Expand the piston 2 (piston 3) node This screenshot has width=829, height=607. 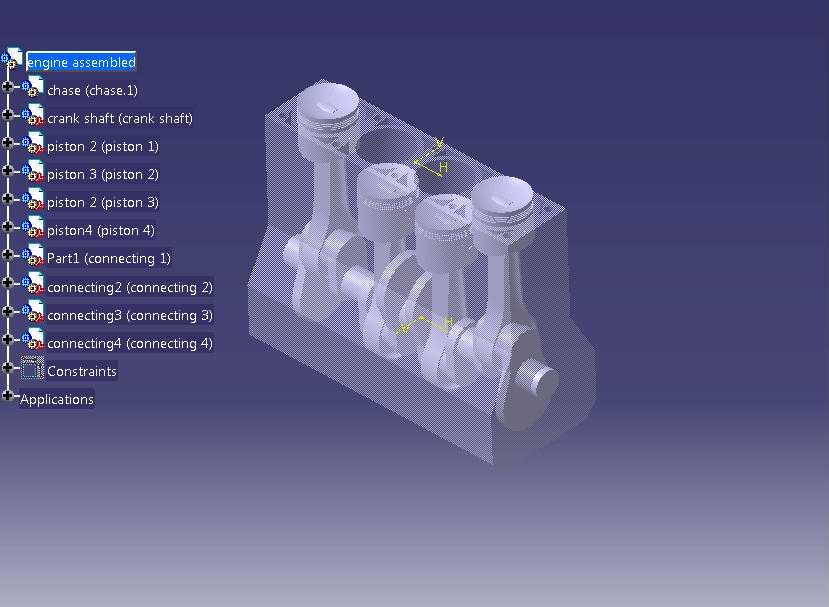pos(7,198)
